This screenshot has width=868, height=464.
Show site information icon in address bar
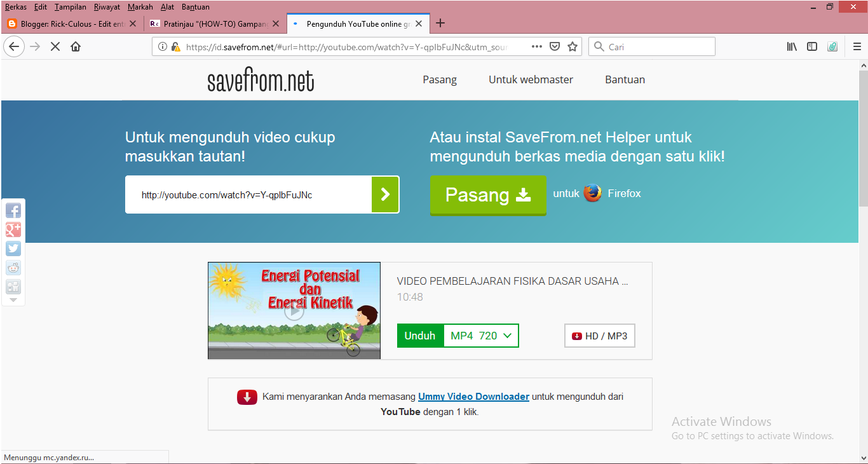click(162, 46)
